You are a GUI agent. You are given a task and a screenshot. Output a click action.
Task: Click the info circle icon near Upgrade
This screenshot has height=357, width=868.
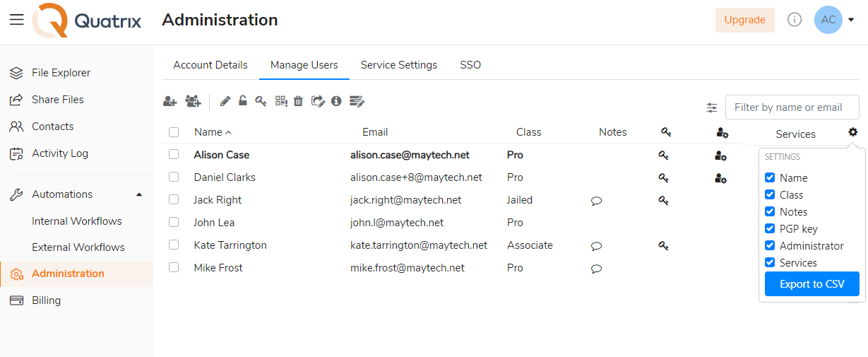(x=795, y=20)
